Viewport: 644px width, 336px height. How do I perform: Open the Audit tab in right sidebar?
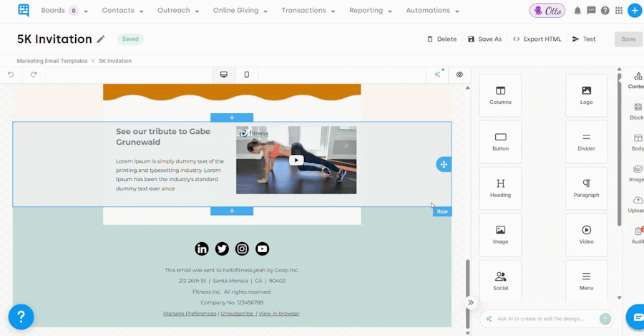pos(638,235)
